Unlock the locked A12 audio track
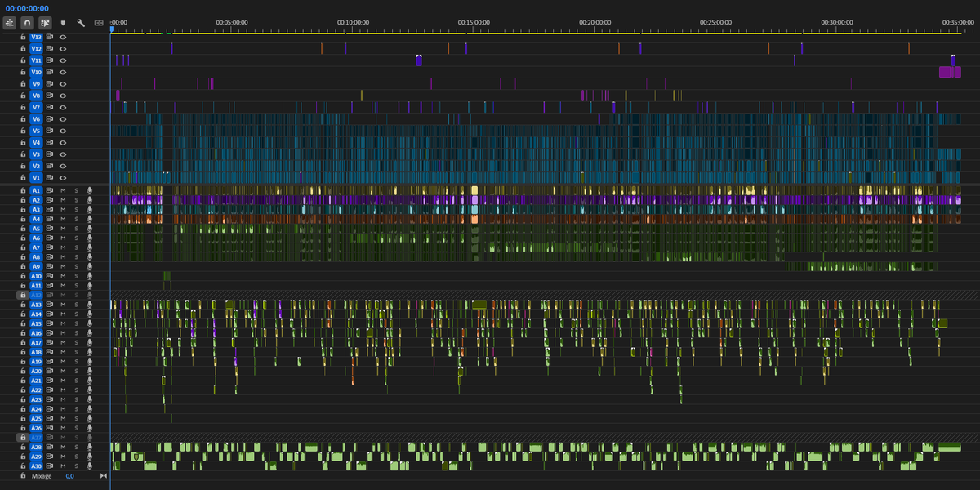The width and height of the screenshot is (980, 490). tap(23, 294)
